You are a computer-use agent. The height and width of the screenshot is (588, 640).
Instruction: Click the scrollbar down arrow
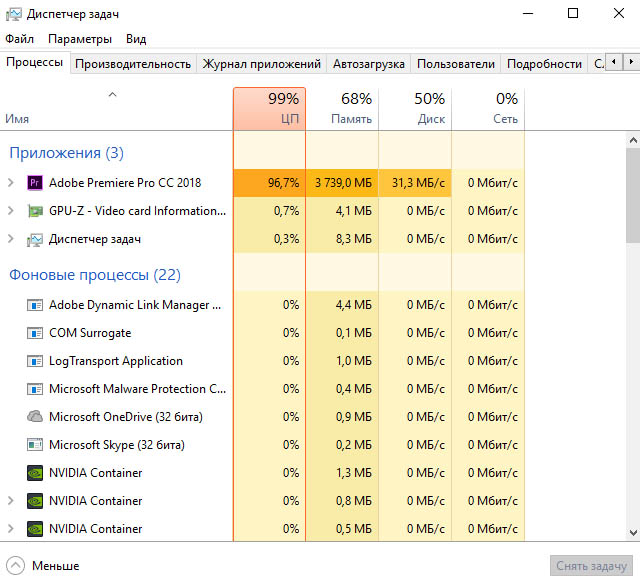point(633,533)
